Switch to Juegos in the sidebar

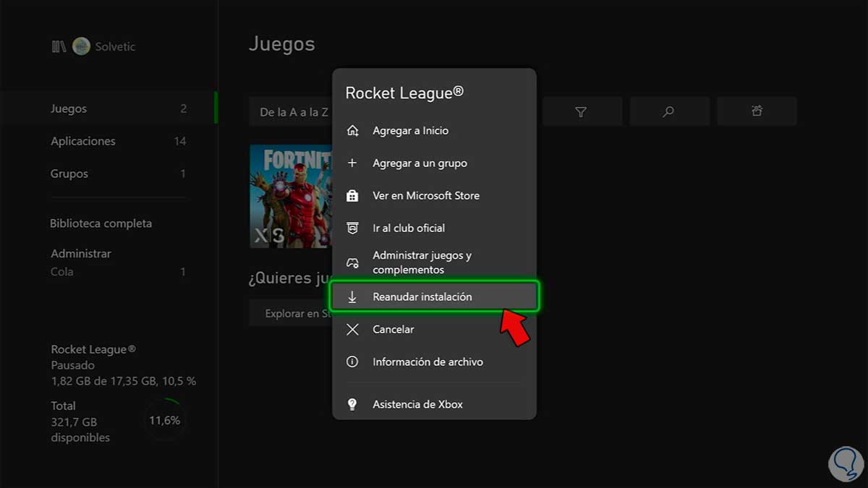pos(109,109)
